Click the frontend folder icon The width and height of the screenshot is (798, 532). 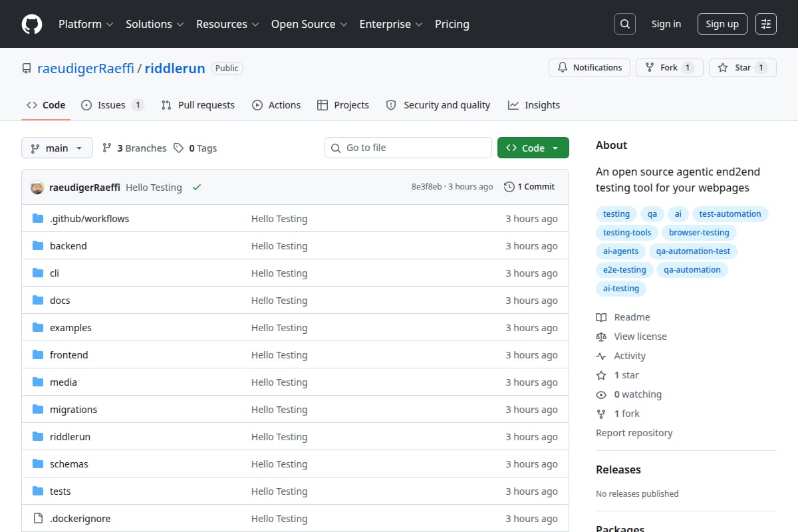(38, 355)
